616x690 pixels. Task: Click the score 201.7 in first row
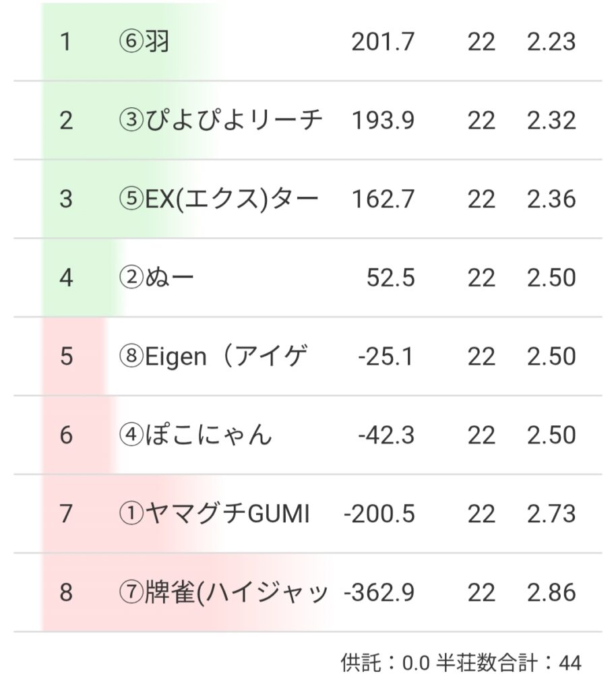(383, 42)
